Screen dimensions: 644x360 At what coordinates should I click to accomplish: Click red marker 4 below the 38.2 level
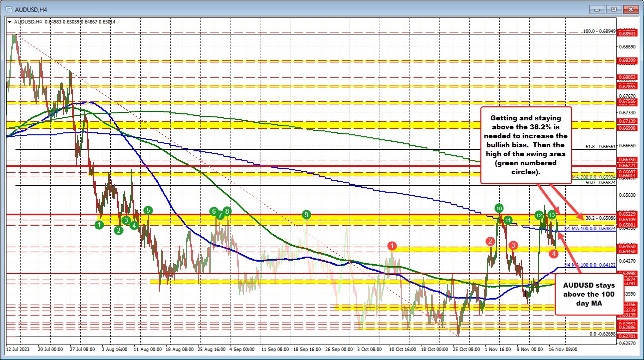click(553, 254)
